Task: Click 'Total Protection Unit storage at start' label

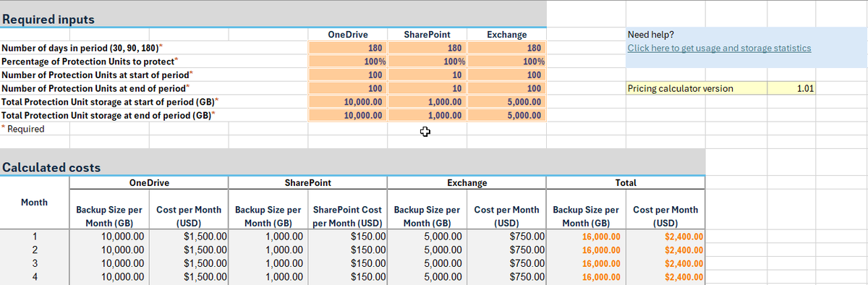Action: (110, 102)
